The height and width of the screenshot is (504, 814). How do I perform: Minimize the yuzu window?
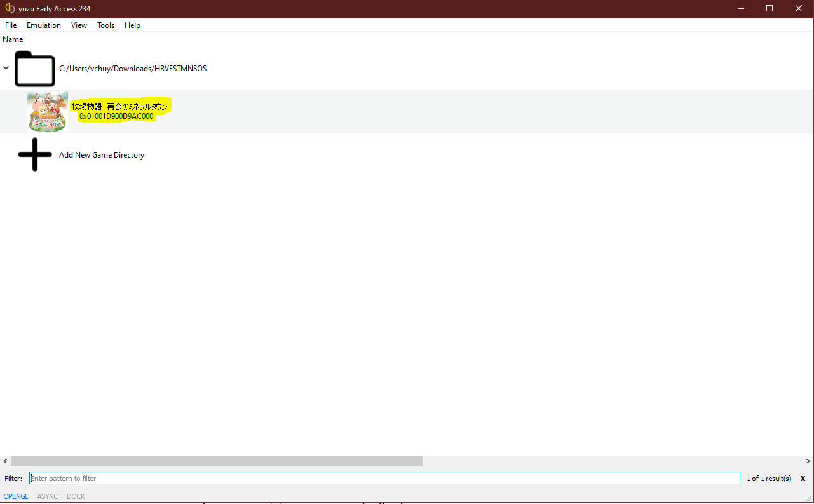(x=740, y=9)
